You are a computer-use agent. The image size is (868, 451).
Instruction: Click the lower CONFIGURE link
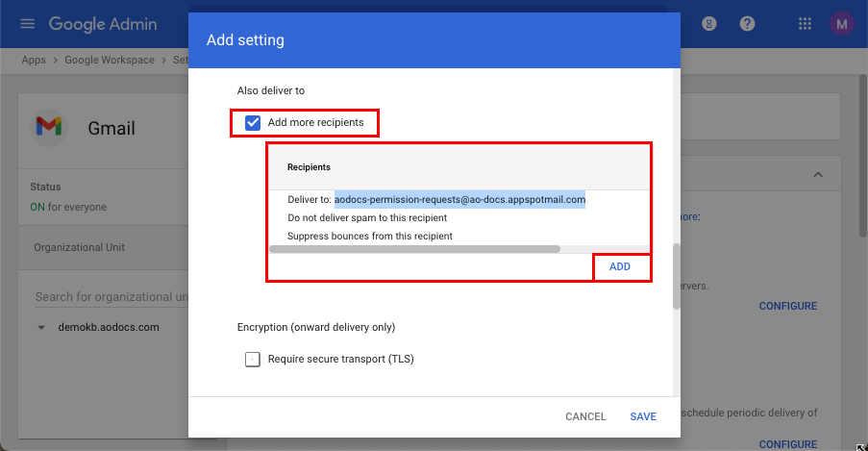787,444
